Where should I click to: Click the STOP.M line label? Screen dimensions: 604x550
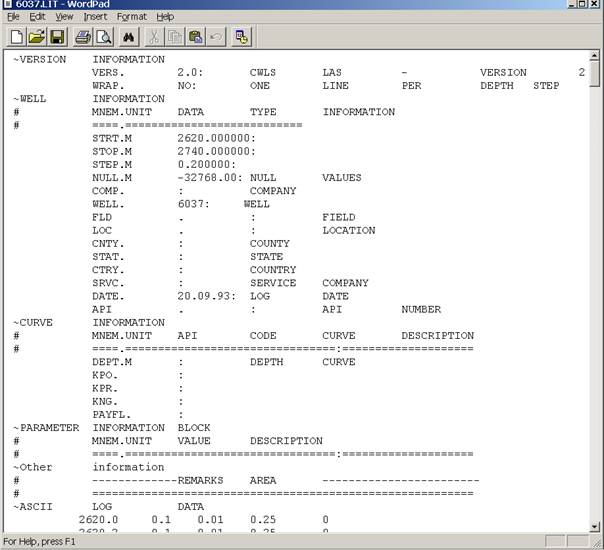(x=112, y=151)
